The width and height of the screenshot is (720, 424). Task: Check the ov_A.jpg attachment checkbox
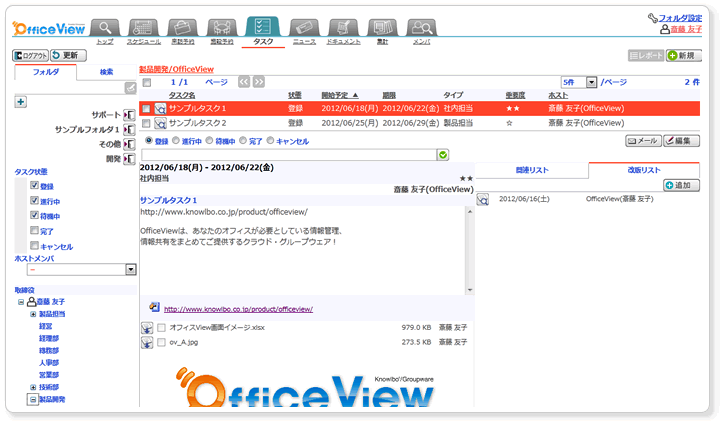click(x=161, y=343)
